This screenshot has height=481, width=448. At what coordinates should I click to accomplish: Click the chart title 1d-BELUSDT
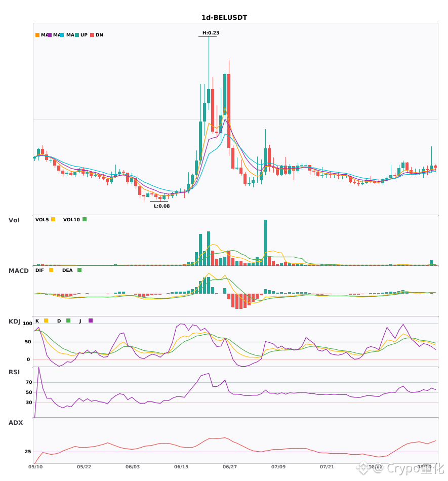pos(224,18)
